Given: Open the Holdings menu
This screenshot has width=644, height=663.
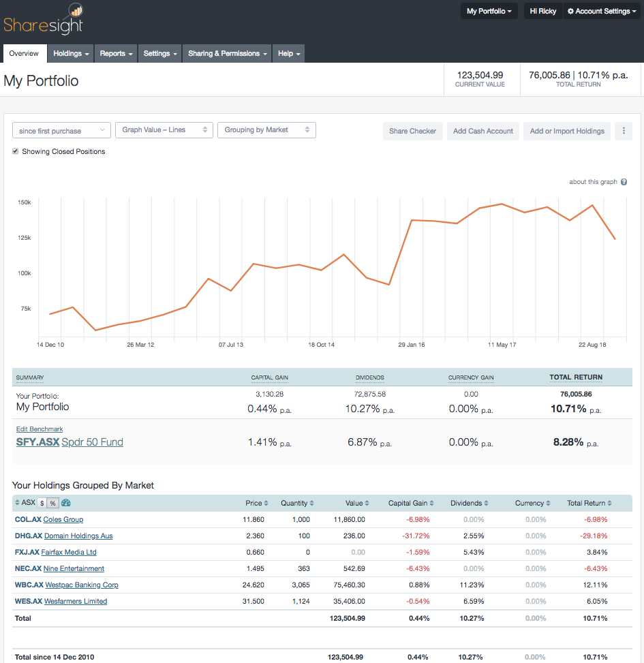Looking at the screenshot, I should (x=71, y=54).
